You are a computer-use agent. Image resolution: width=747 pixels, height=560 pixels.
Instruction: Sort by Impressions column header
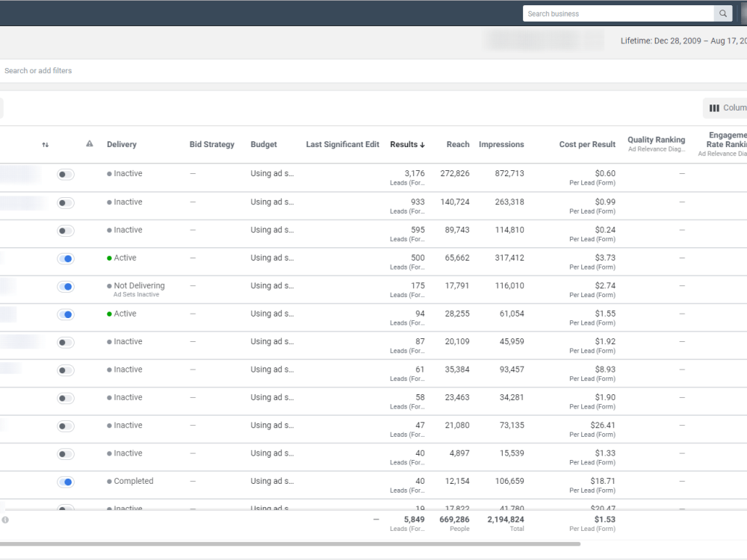point(501,144)
